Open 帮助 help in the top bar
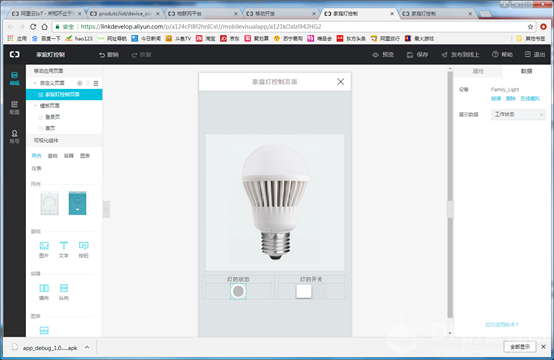554x360 pixels. click(502, 54)
